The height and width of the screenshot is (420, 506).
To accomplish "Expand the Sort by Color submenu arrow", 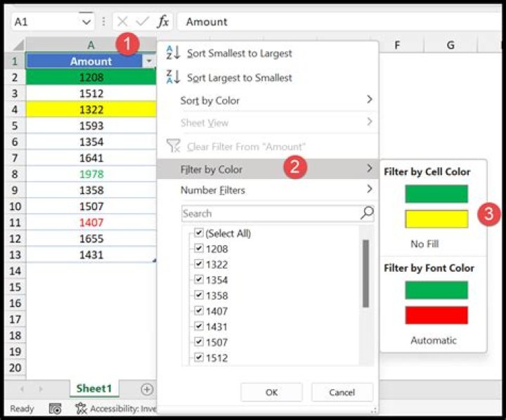I will (370, 99).
